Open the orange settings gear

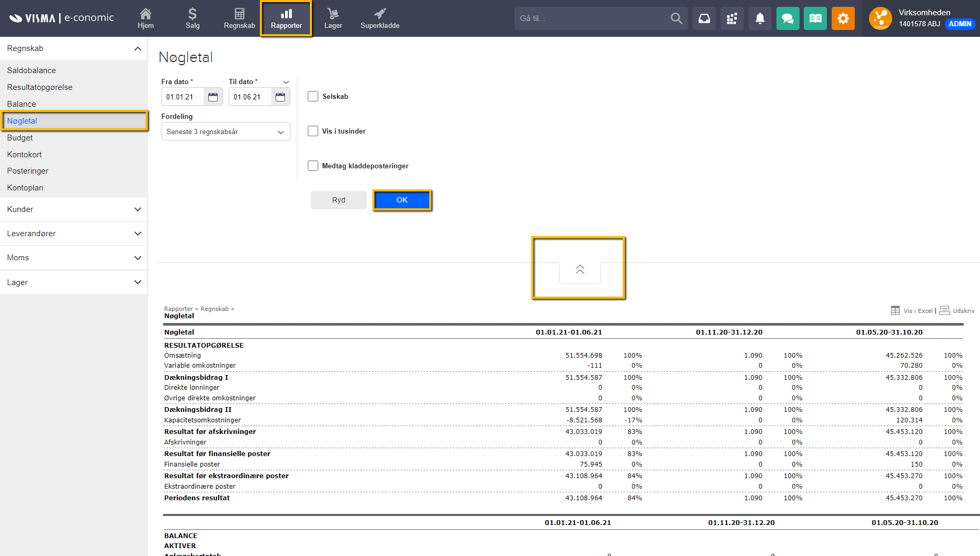coord(843,18)
